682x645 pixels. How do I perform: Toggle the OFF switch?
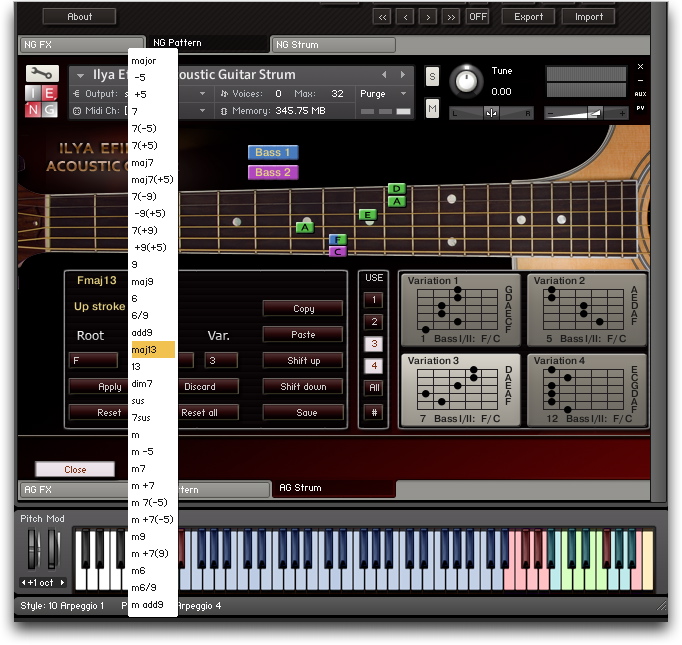pos(478,17)
